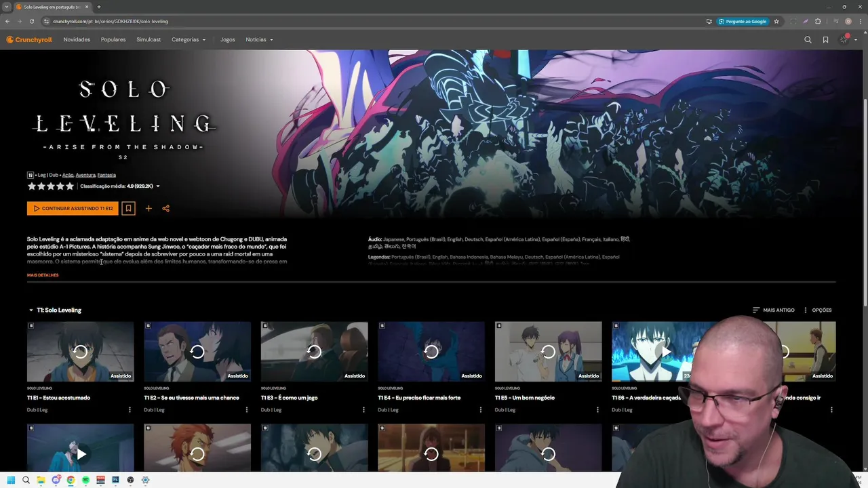Click the browser back arrow
This screenshot has height=488, width=868.
7,21
